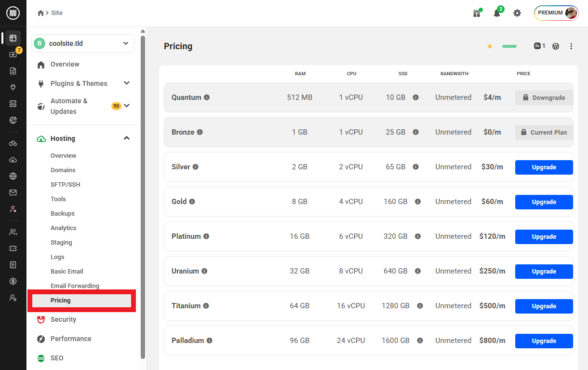Show SSD info for the Gold plan

point(418,202)
